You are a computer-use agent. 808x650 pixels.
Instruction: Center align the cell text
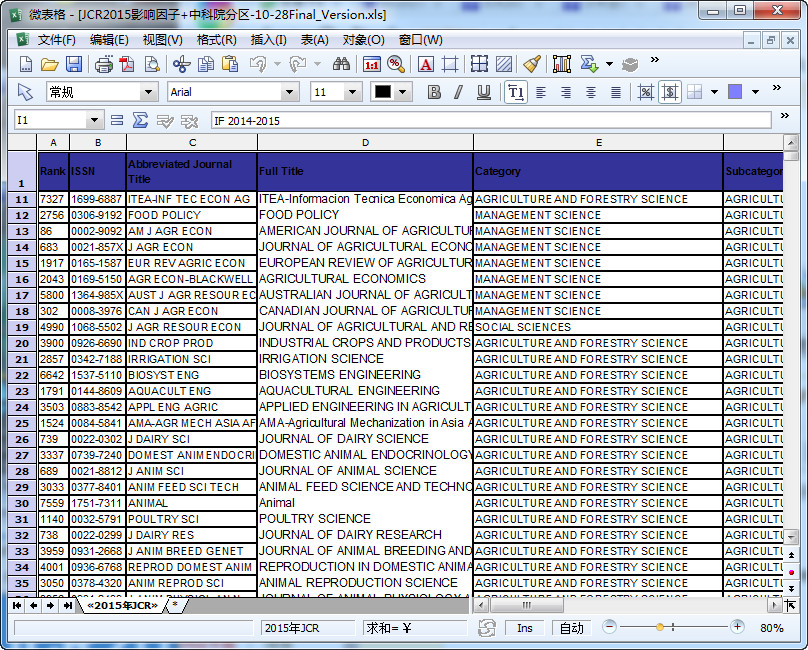coord(591,92)
